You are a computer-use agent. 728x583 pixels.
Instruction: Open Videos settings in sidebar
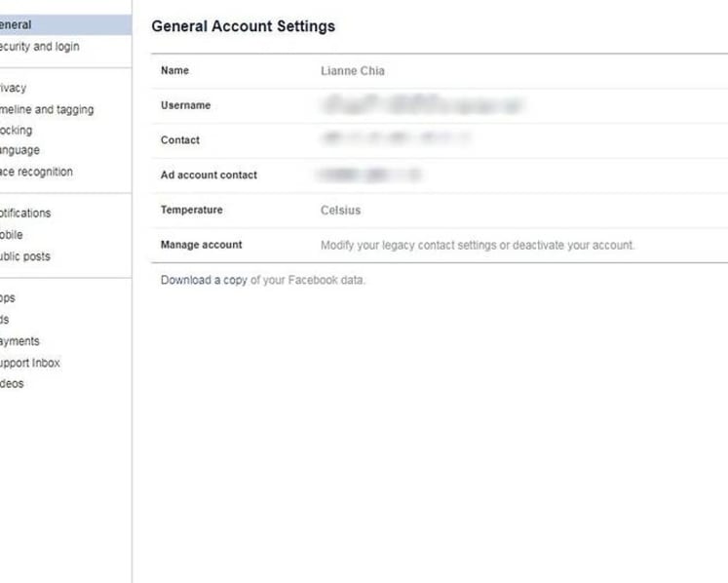pyautogui.click(x=12, y=384)
